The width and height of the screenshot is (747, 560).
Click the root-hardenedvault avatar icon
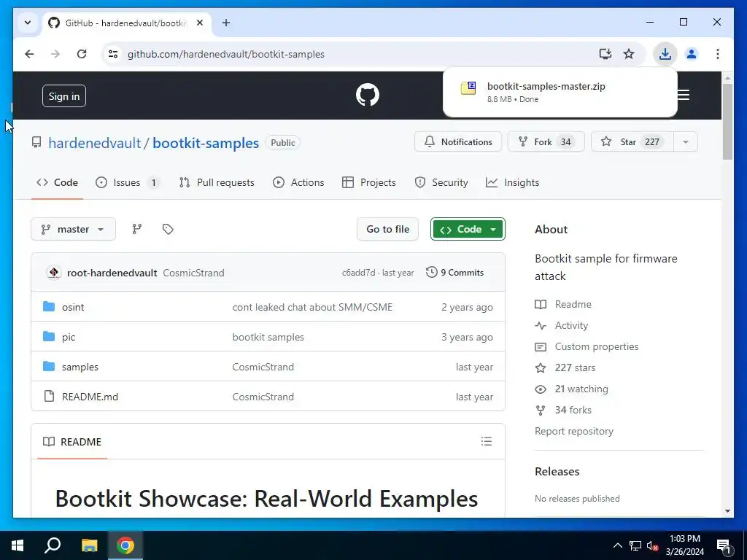pyautogui.click(x=54, y=273)
